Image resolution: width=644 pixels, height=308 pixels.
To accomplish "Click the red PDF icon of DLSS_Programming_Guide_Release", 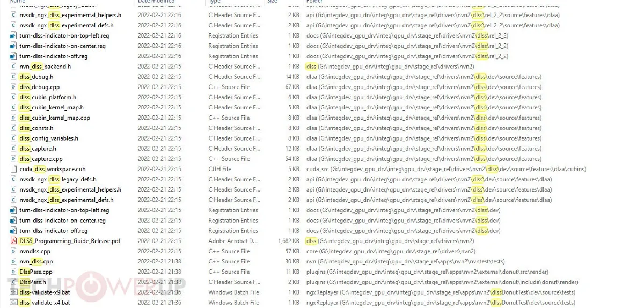I will [x=14, y=241].
